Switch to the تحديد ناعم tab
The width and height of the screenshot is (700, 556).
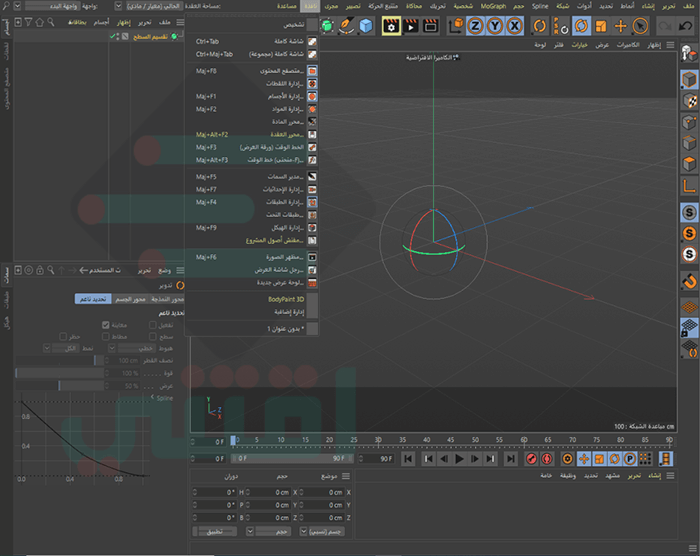tap(93, 299)
